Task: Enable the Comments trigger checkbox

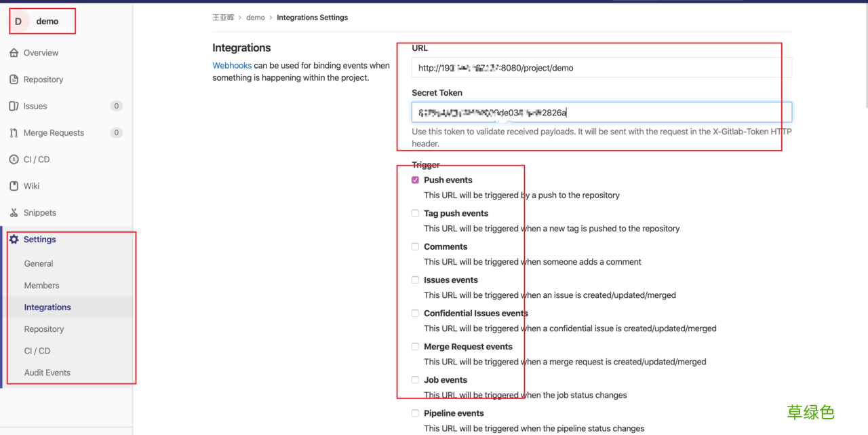Action: coord(415,246)
